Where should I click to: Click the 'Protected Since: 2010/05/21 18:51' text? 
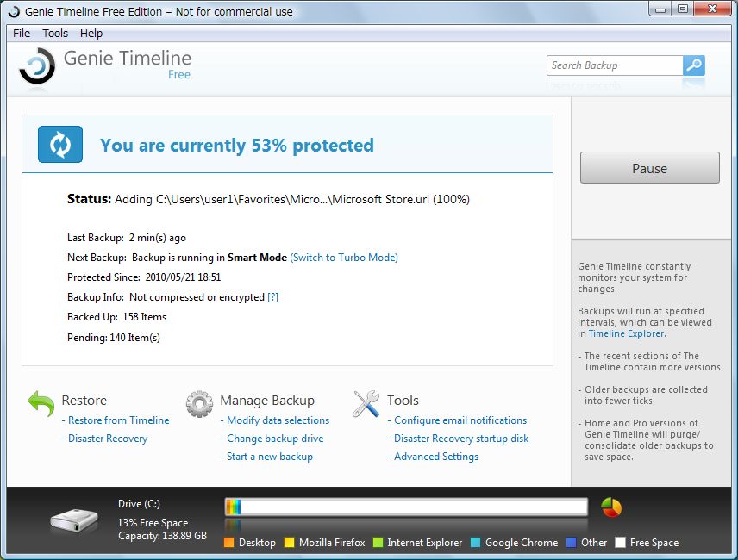pos(144,277)
